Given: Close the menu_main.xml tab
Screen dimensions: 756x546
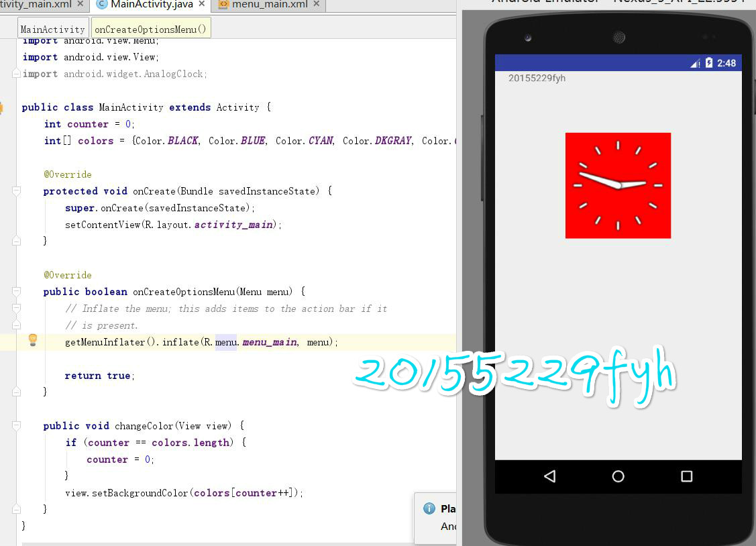Looking at the screenshot, I should click(317, 4).
